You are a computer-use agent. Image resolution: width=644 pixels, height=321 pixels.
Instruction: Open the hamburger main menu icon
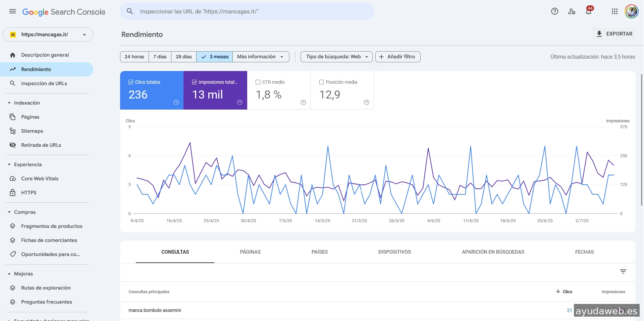(x=12, y=11)
